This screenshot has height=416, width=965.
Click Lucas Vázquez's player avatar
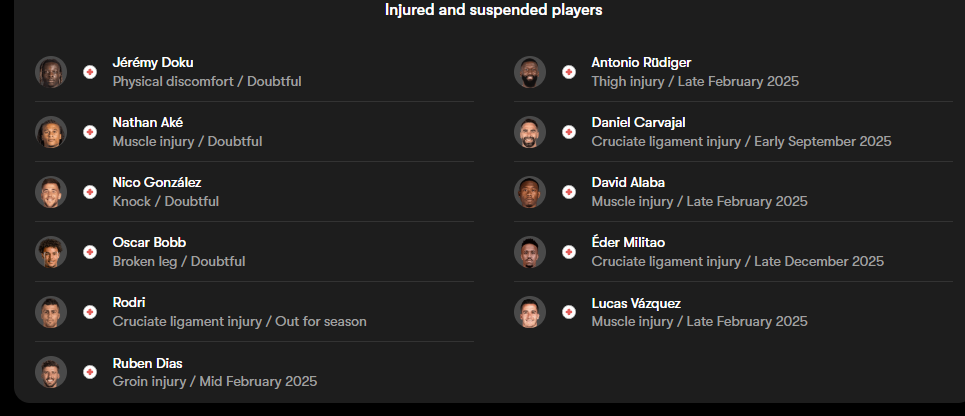tap(530, 312)
